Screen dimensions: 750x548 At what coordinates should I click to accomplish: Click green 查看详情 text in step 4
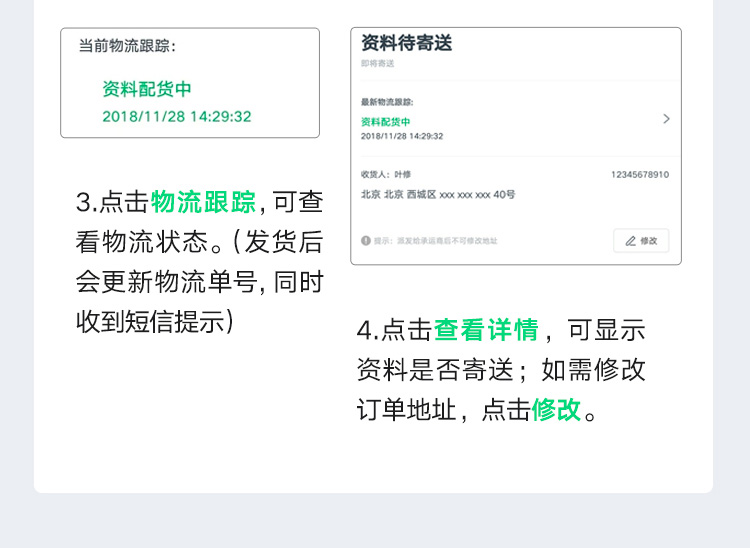click(x=486, y=330)
